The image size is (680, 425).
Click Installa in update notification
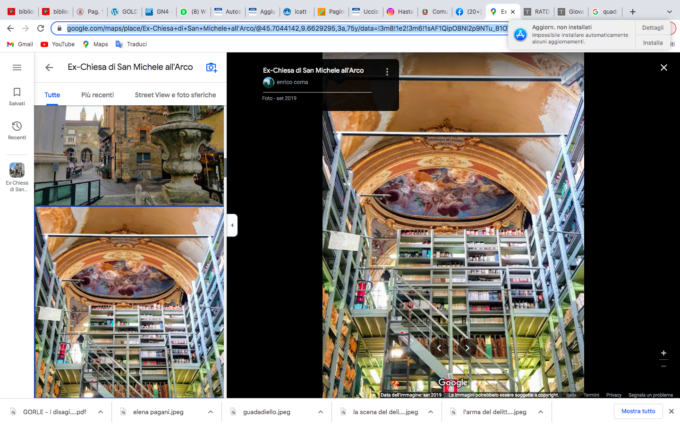tap(652, 42)
